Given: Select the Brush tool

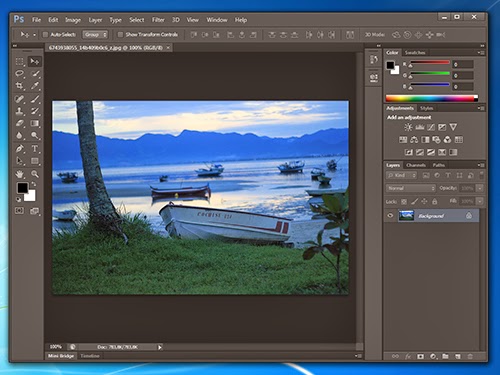Looking at the screenshot, I should (35, 99).
